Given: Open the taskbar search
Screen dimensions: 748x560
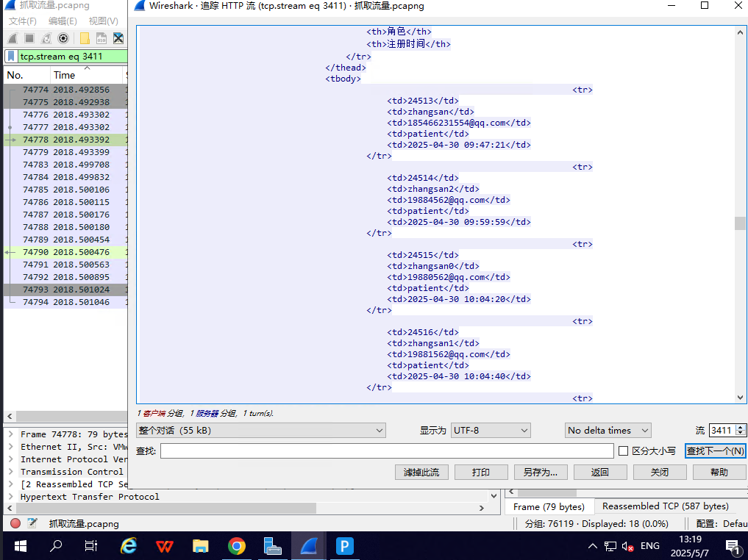Looking at the screenshot, I should pos(56,546).
